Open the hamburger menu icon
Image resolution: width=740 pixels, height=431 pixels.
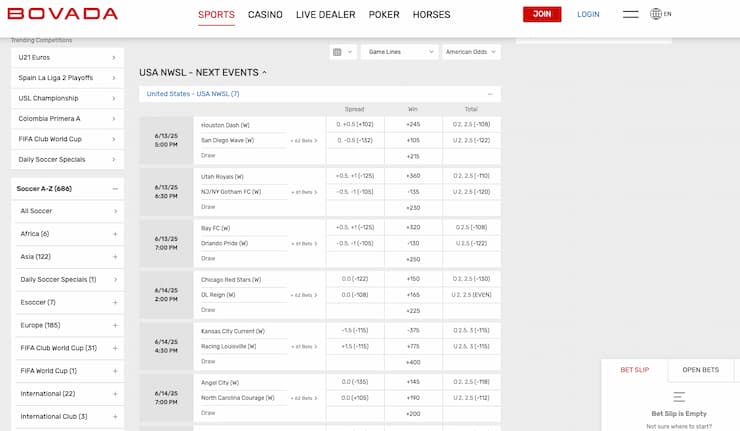click(x=631, y=14)
